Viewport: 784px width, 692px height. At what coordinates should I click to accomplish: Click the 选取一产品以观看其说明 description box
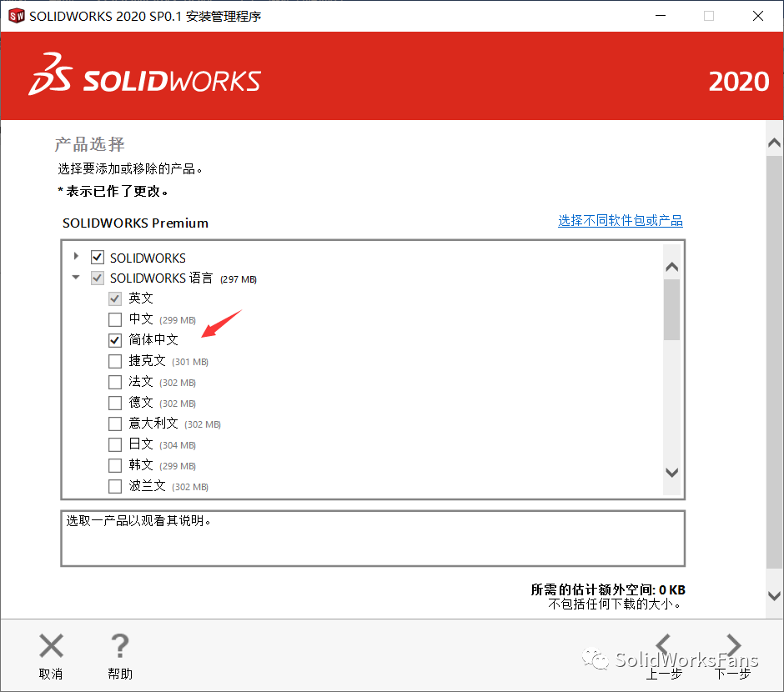tap(373, 538)
